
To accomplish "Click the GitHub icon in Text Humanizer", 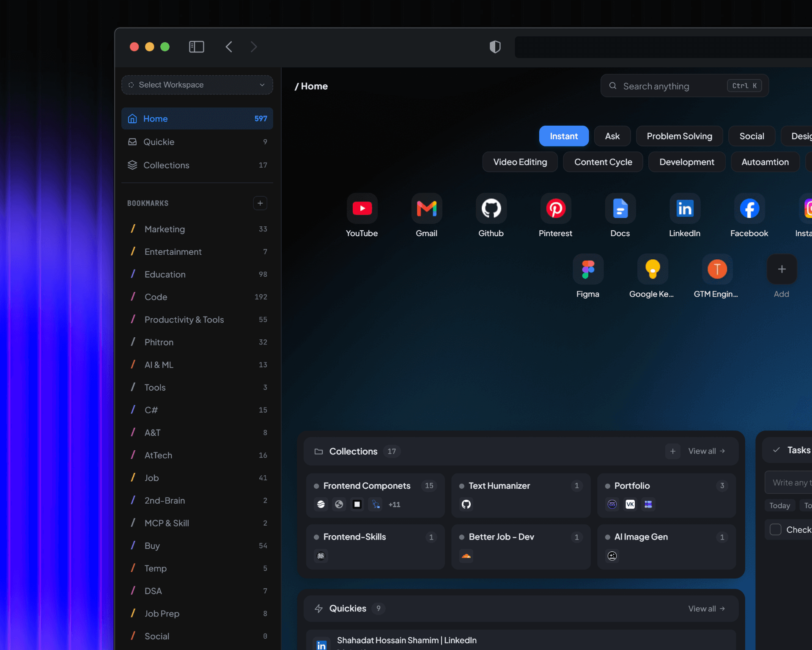I will (x=466, y=504).
